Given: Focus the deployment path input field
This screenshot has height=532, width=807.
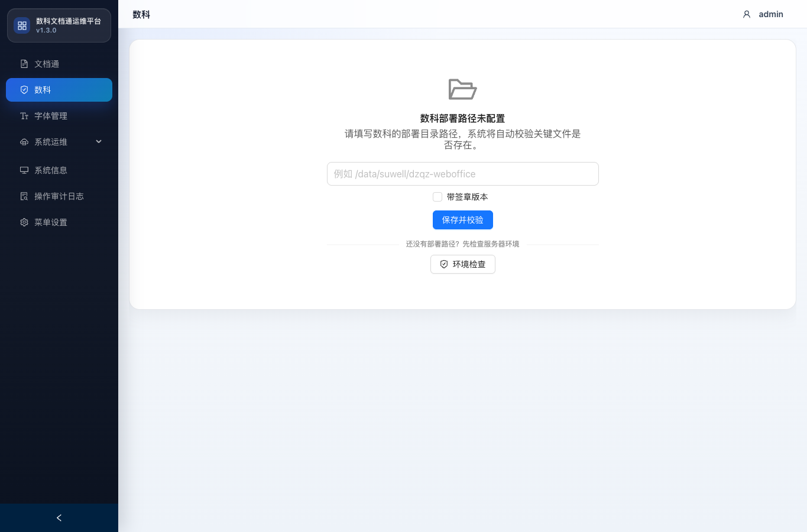Looking at the screenshot, I should (x=463, y=174).
